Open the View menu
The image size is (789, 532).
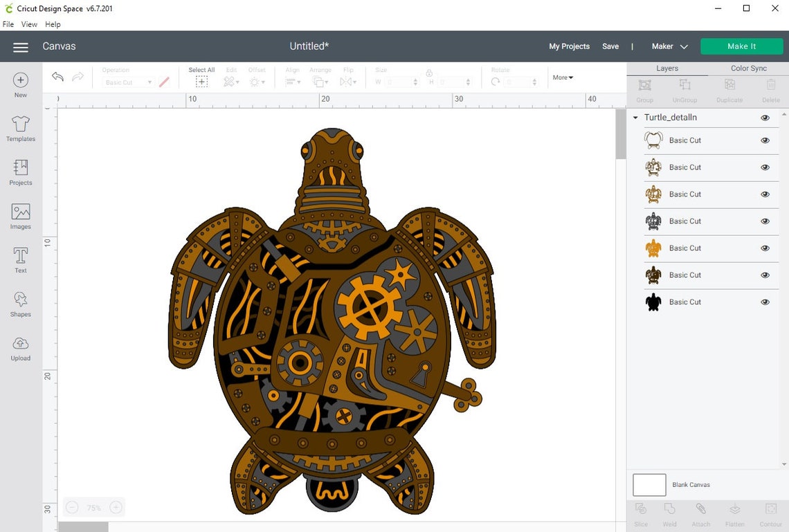29,24
